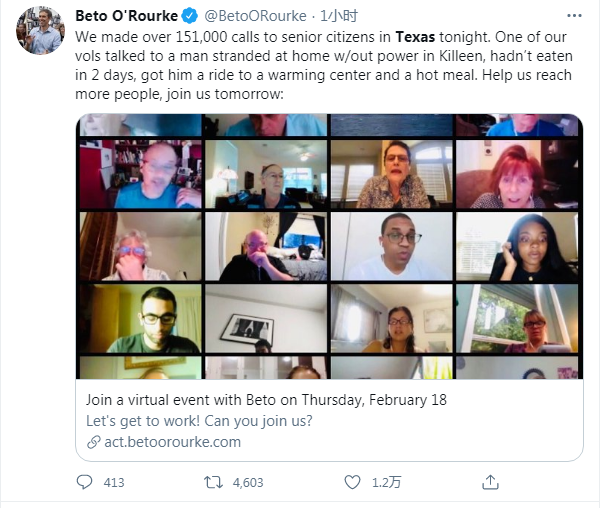Screen dimensions: 611x508
Task: Retweet this post using the retweet icon
Action: tap(213, 482)
